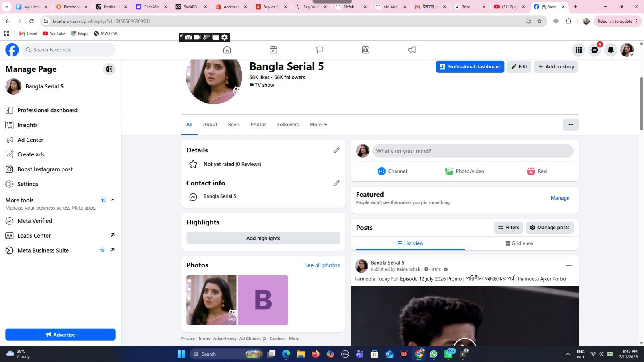
Task: Open the Facebook home feed icon
Action: pyautogui.click(x=227, y=50)
